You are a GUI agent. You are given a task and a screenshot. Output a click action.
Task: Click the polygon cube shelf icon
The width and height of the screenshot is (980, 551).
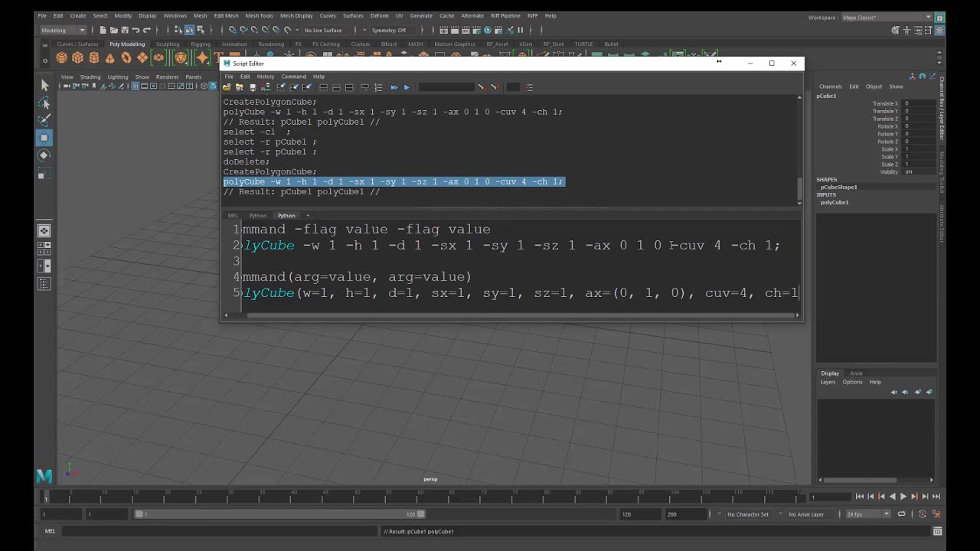(x=78, y=58)
